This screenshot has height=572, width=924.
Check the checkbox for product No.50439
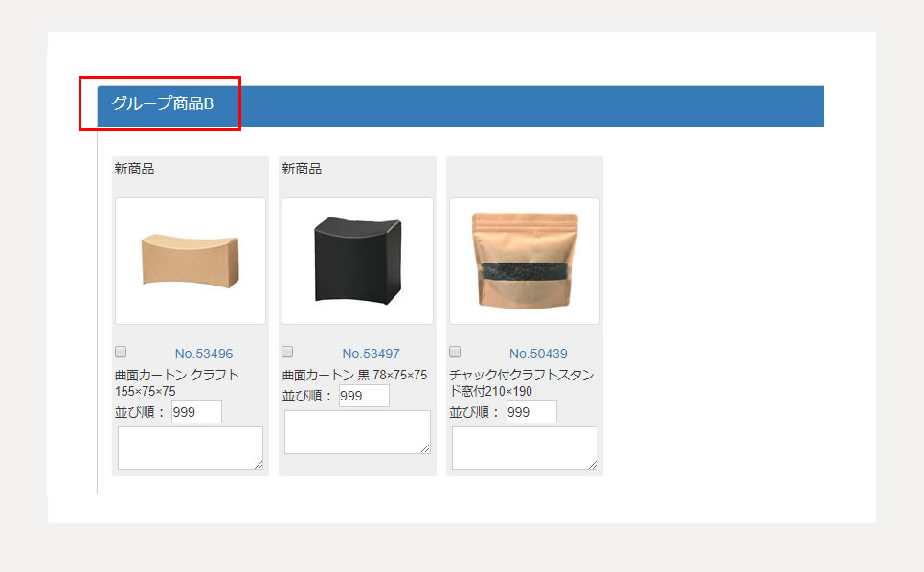[x=455, y=352]
